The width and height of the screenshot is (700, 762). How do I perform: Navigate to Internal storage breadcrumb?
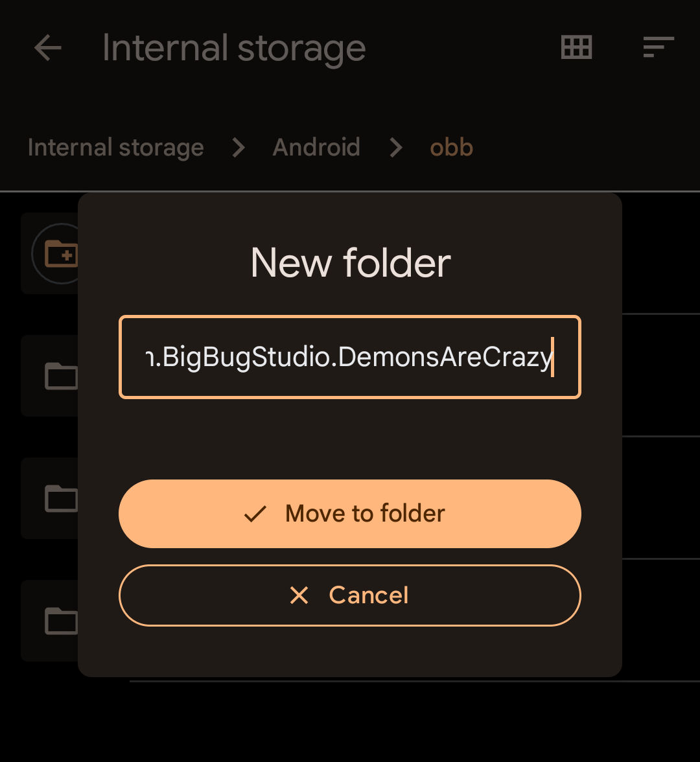coord(115,147)
